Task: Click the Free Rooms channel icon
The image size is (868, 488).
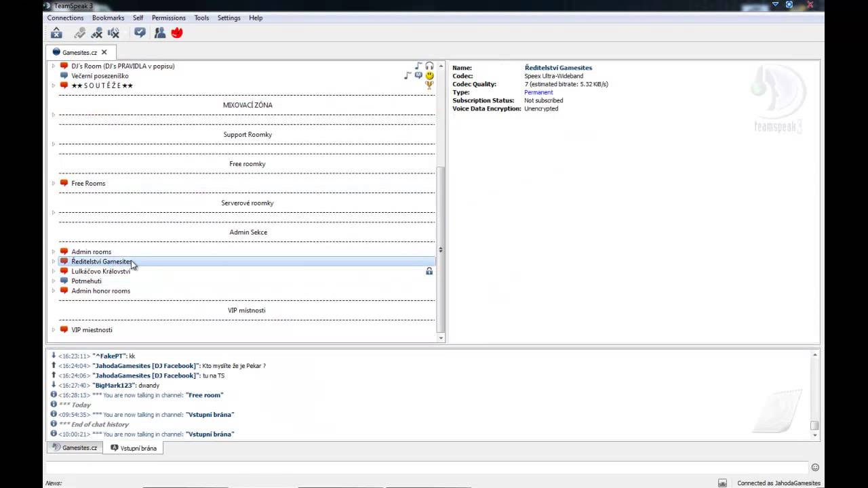Action: pyautogui.click(x=64, y=183)
